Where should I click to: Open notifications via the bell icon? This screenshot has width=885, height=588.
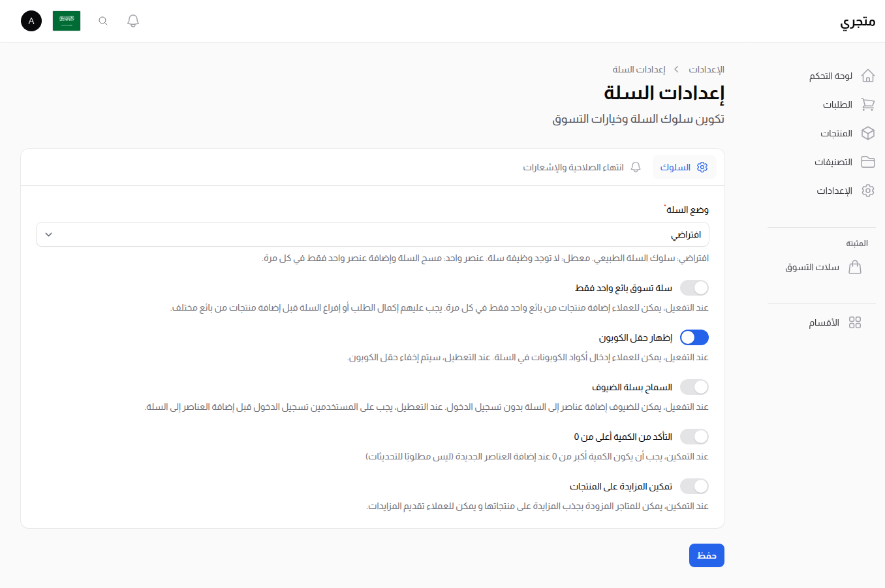(132, 21)
